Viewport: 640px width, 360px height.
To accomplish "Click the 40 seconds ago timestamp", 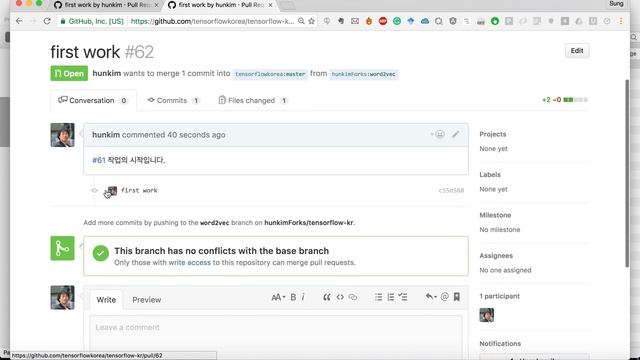I will (196, 135).
